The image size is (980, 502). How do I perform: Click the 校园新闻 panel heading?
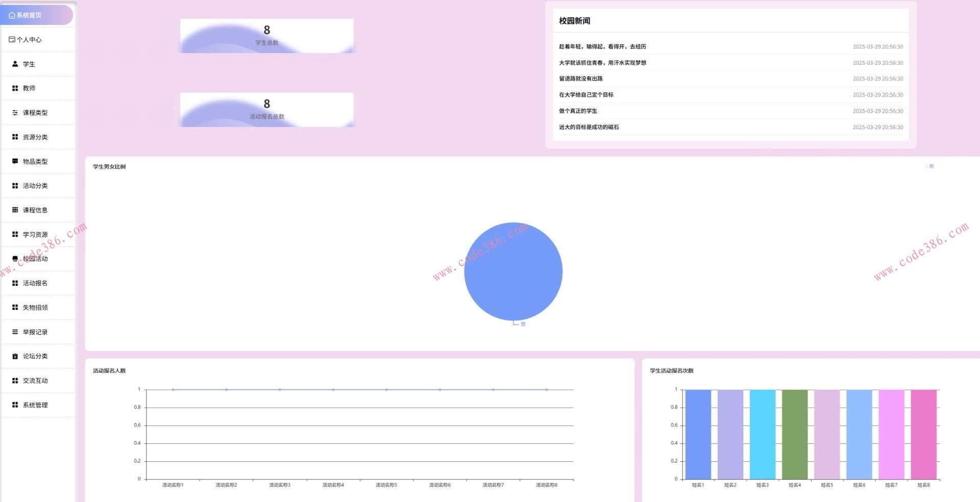(x=574, y=21)
